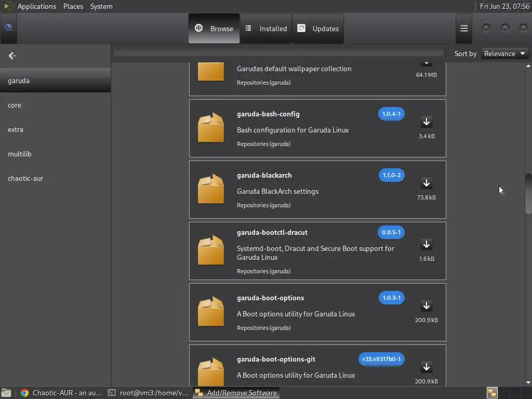Click version badge 1.0.4-1
The width and height of the screenshot is (532, 399).
[x=391, y=114]
